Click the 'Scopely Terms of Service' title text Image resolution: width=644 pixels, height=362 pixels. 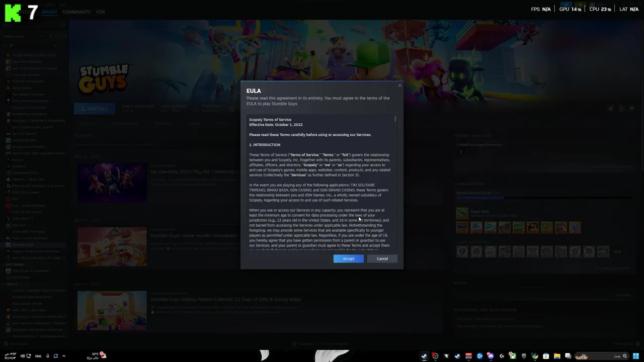270,120
